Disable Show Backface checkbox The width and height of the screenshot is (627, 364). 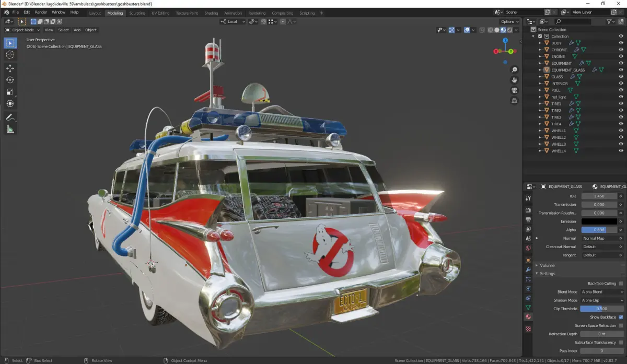click(621, 317)
